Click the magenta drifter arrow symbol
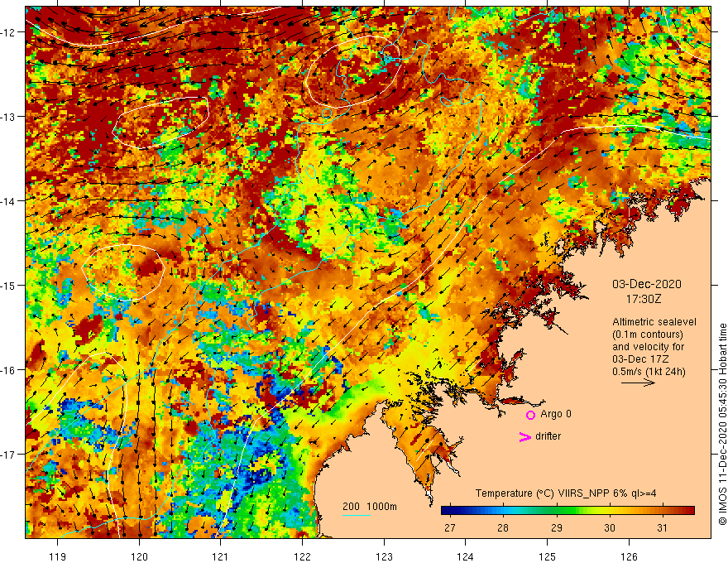This screenshot has height=563, width=728. [x=524, y=436]
